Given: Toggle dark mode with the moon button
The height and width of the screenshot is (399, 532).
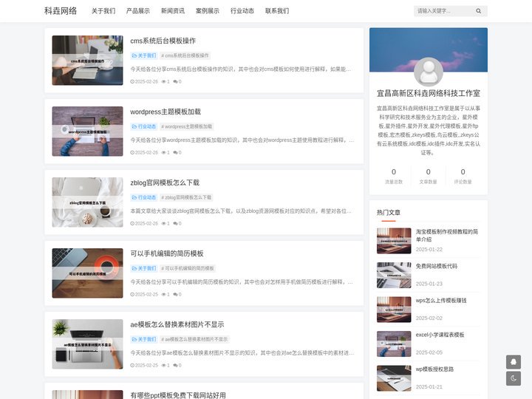Looking at the screenshot, I should (x=514, y=378).
